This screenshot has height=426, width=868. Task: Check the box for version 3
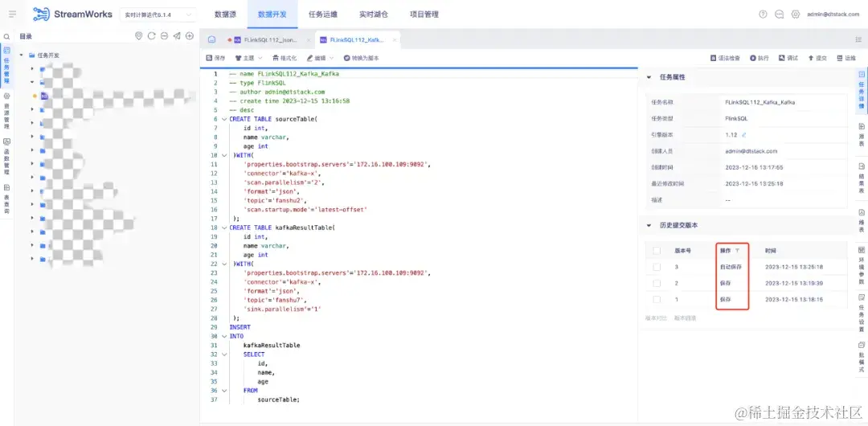pos(657,267)
